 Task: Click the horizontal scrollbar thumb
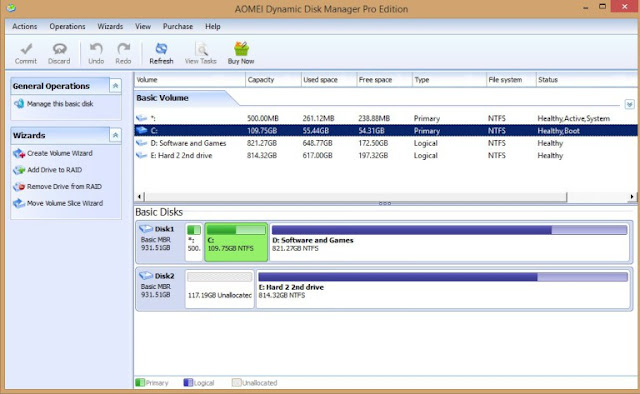356,197
